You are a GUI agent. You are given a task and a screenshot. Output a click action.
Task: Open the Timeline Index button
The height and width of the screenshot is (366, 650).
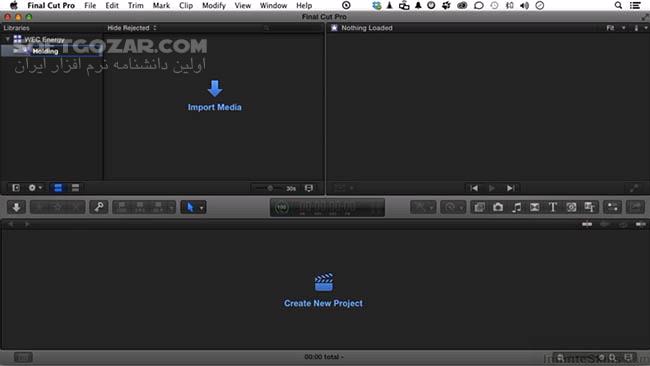pos(23,357)
